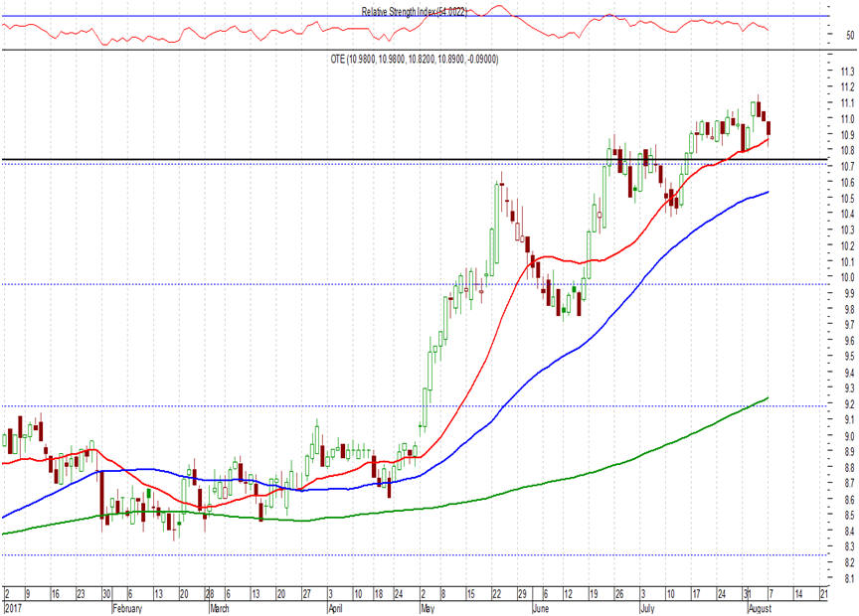Click the 10.0 price axis label
This screenshot has width=859, height=616.
(847, 277)
